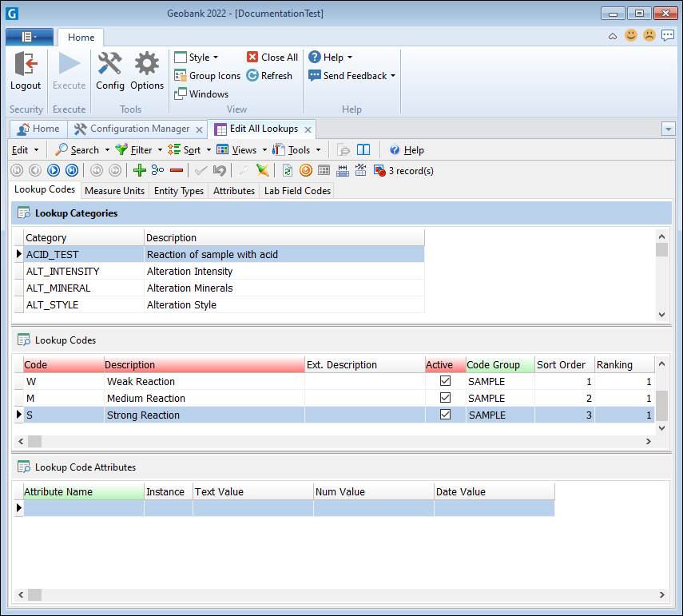The image size is (683, 616).
Task: Switch to the Measure Units tab
Action: tap(114, 191)
